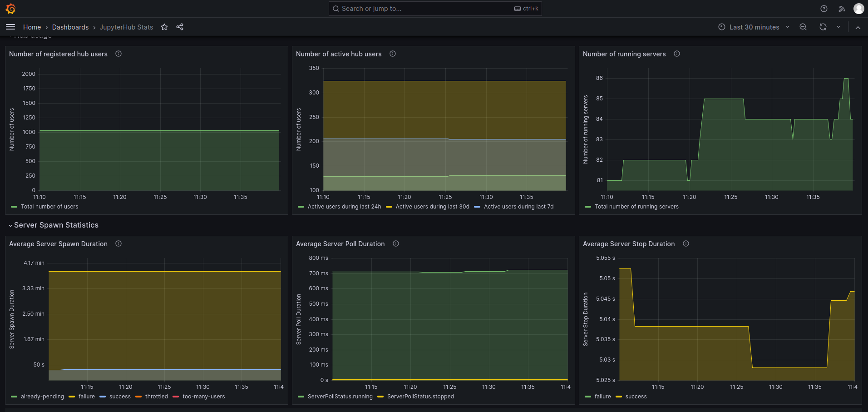Image resolution: width=868 pixels, height=412 pixels.
Task: Refresh the dashboard
Action: tap(823, 27)
